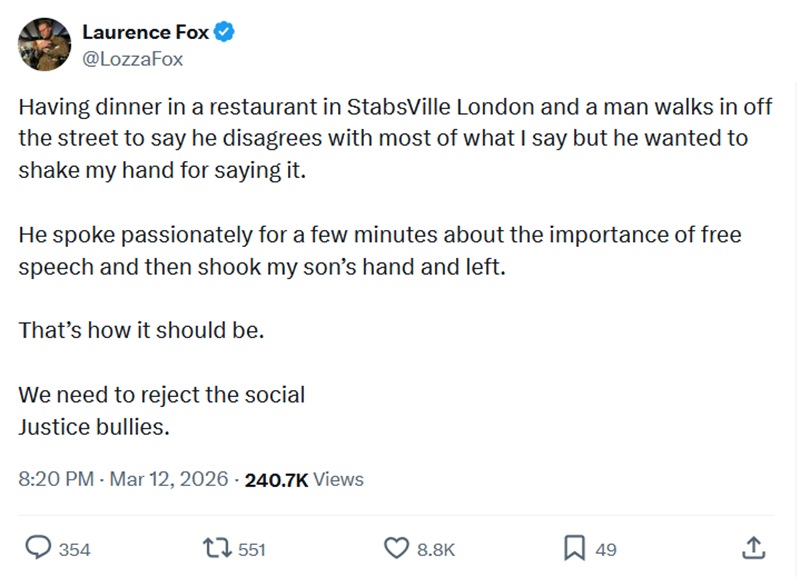Open Laurence Fox's profile picture
Image resolution: width=800 pixels, height=577 pixels.
(x=44, y=45)
